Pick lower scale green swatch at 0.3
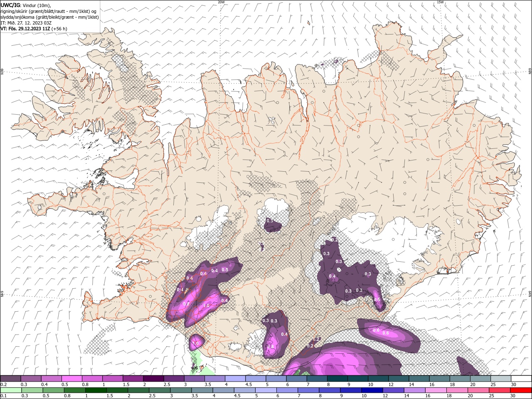The width and height of the screenshot is (532, 399). click(x=32, y=390)
